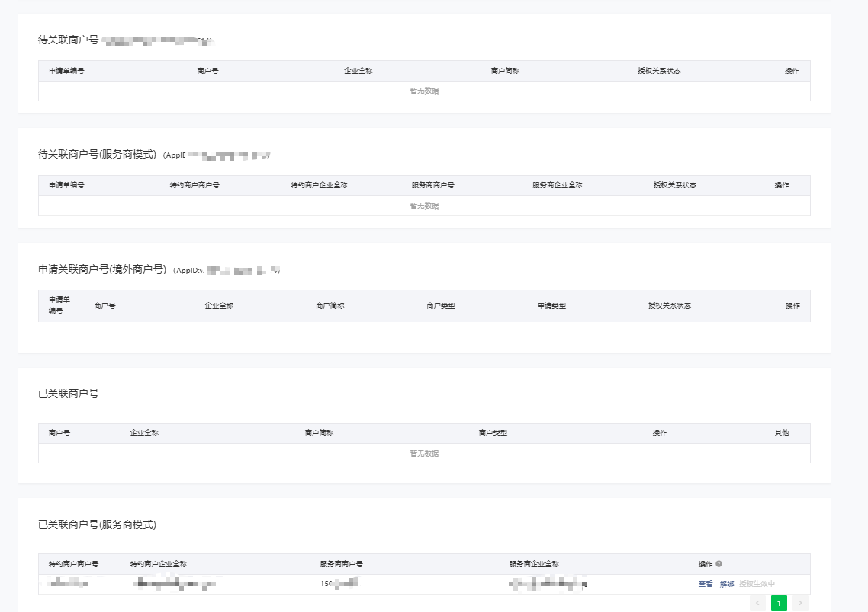Image resolution: width=868 pixels, height=612 pixels.
Task: Click the 待关联商户号(服务商模式) section heading
Action: coord(97,155)
